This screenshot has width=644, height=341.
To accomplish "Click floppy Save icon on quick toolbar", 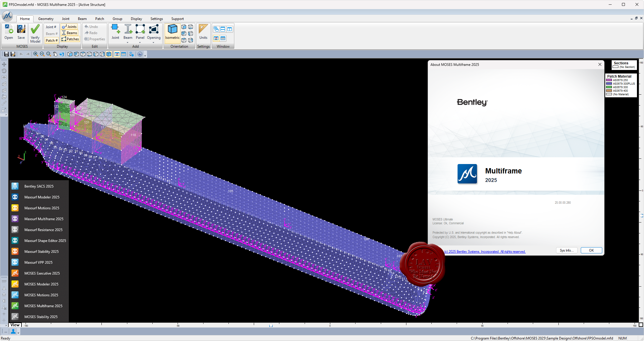I will click(x=6, y=54).
